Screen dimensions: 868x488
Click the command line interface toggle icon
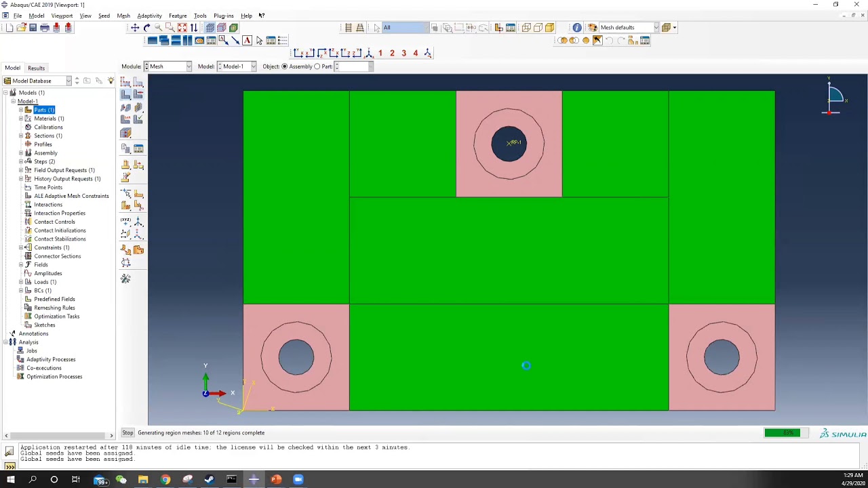9,466
